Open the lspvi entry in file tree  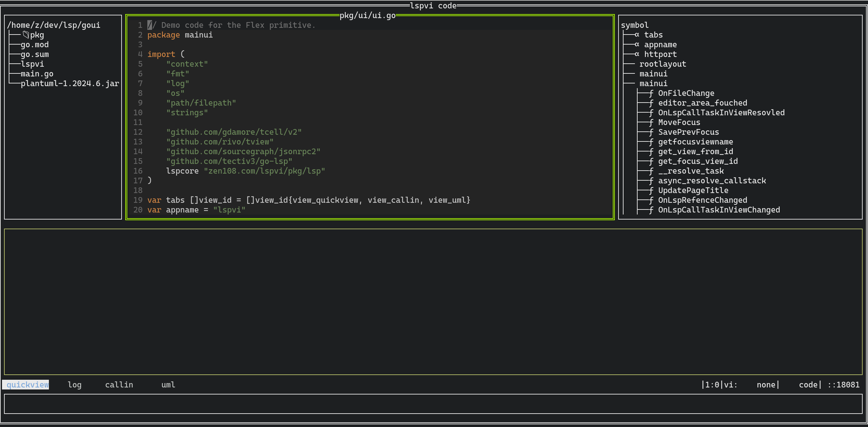pyautogui.click(x=32, y=64)
